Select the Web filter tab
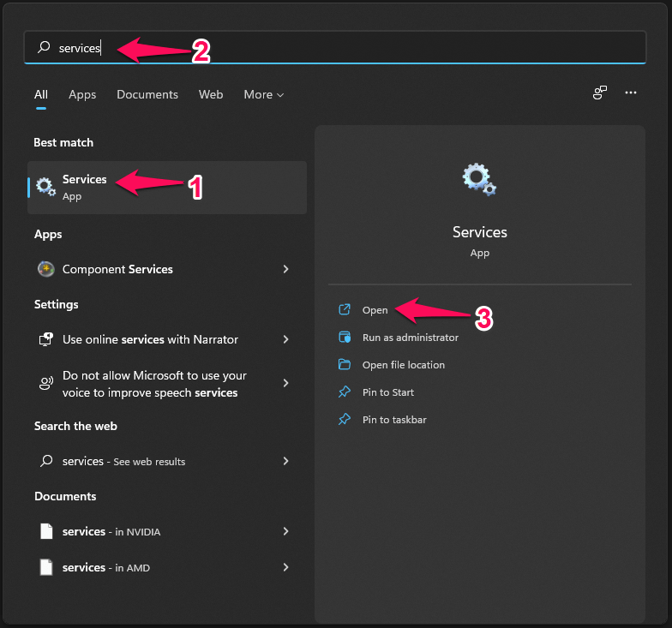This screenshot has height=628, width=672. point(211,94)
